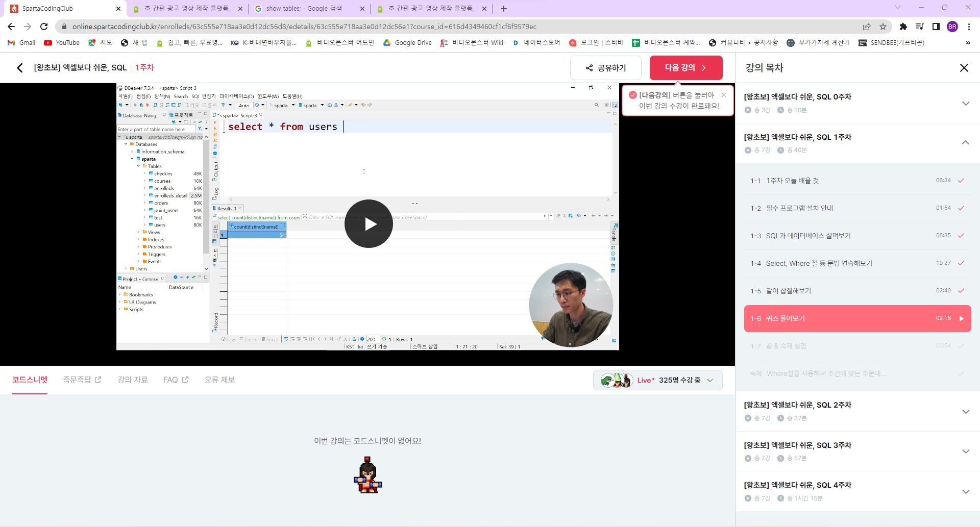Click the instructor webcam thumbnail in the video
Image resolution: width=980 pixels, height=527 pixels.
tap(571, 305)
